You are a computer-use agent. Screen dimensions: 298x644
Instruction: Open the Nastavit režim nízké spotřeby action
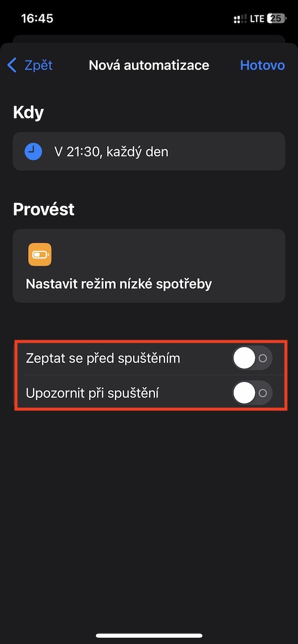tap(149, 265)
